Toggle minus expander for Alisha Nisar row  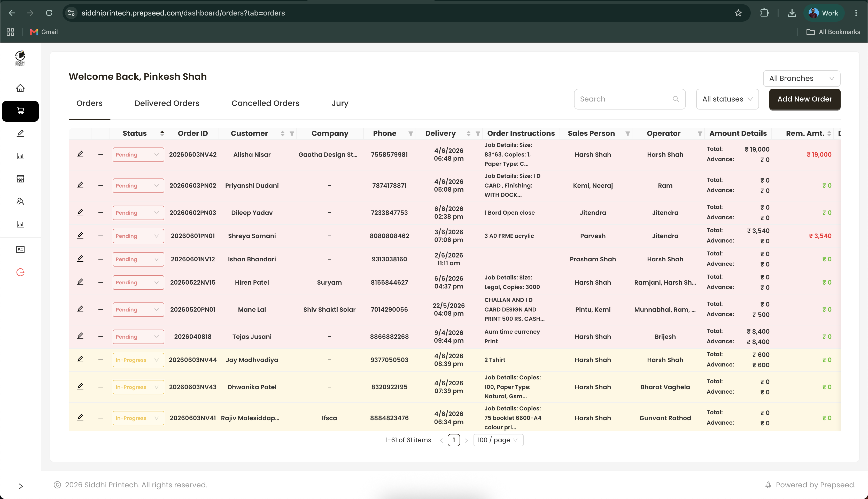coord(101,154)
